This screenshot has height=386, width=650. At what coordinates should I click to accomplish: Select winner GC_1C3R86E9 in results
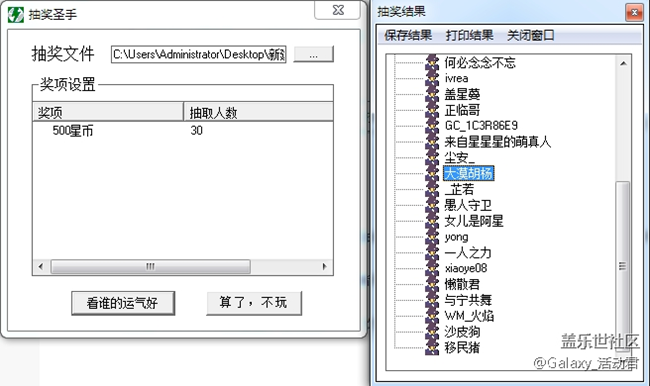(x=481, y=126)
